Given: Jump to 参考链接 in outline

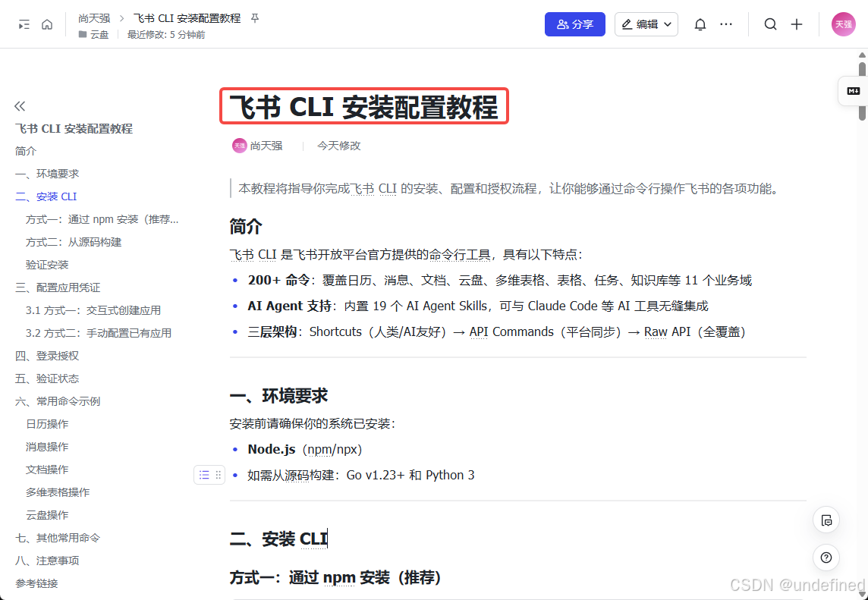Looking at the screenshot, I should tap(36, 583).
